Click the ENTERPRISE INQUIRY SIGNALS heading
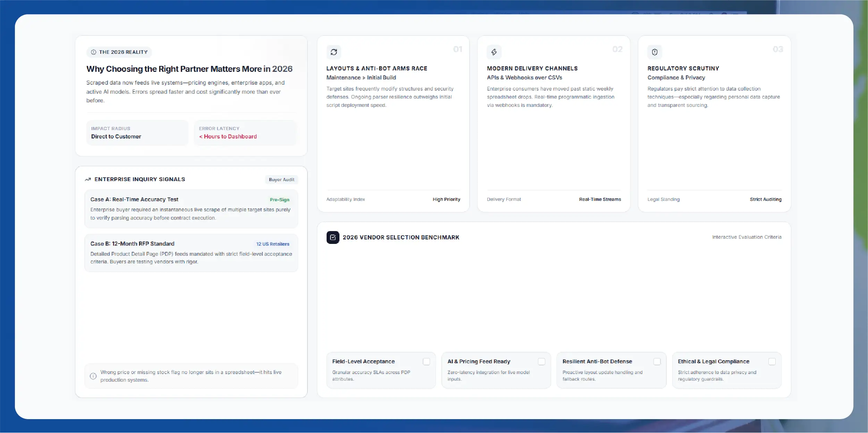This screenshot has width=868, height=433. pos(140,179)
